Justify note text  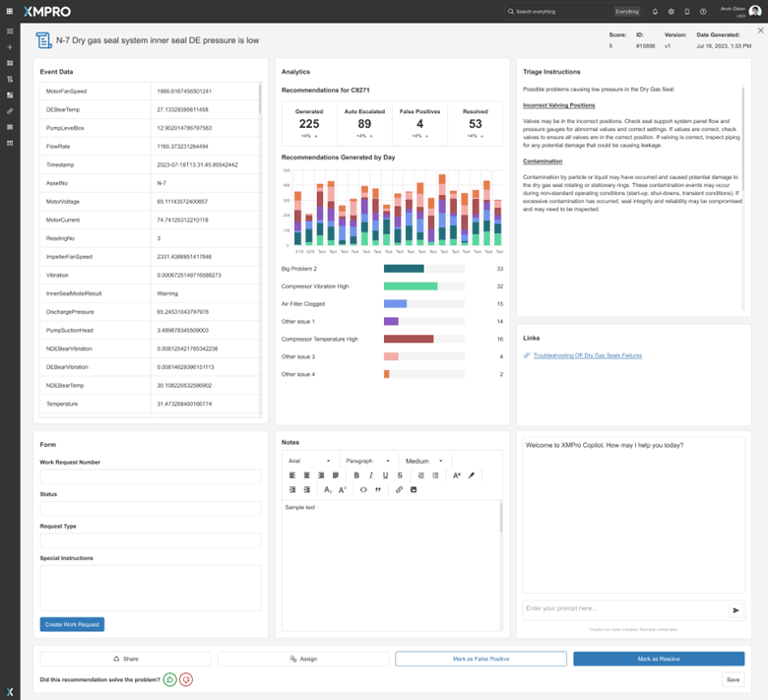pyautogui.click(x=336, y=476)
